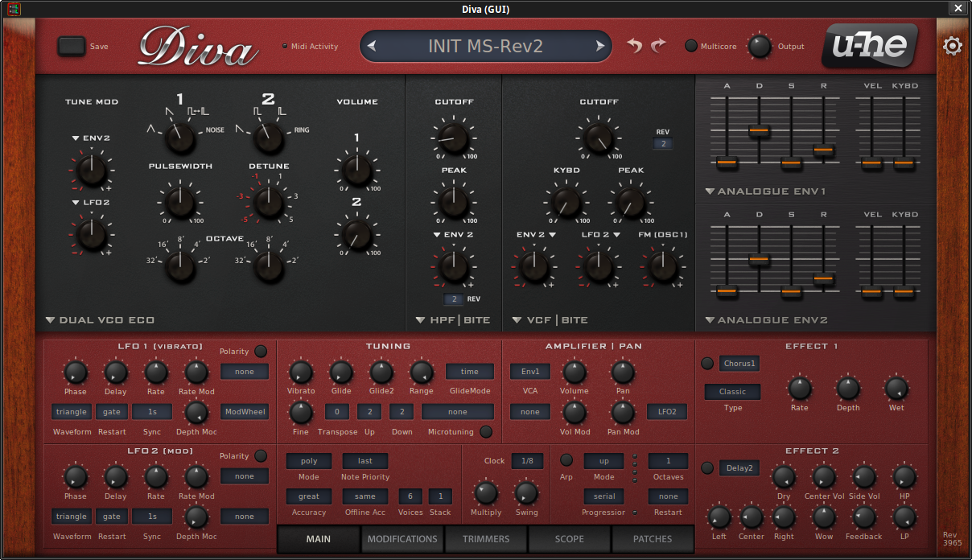This screenshot has width=972, height=560.
Task: Click the Swing knob
Action: click(526, 493)
